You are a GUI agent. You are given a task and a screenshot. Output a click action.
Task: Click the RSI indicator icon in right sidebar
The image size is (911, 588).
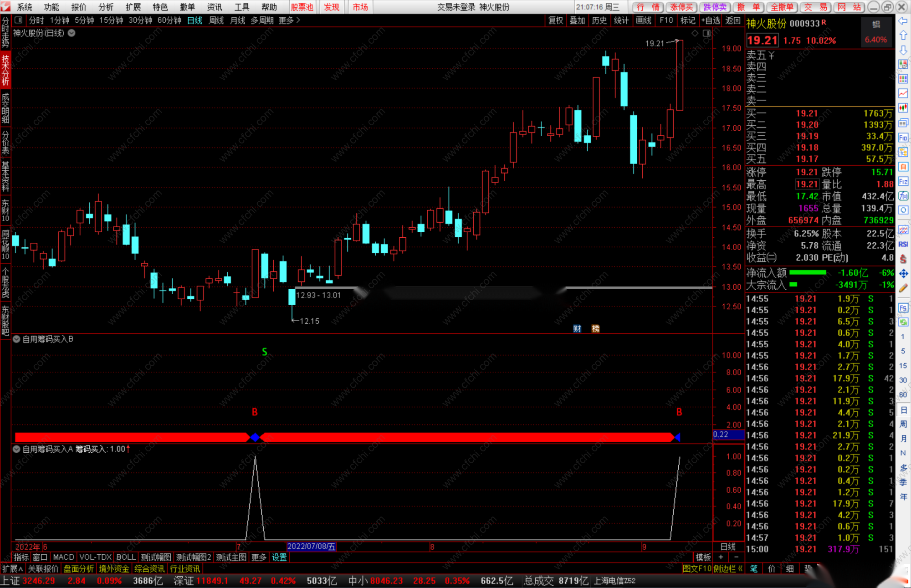point(903,245)
